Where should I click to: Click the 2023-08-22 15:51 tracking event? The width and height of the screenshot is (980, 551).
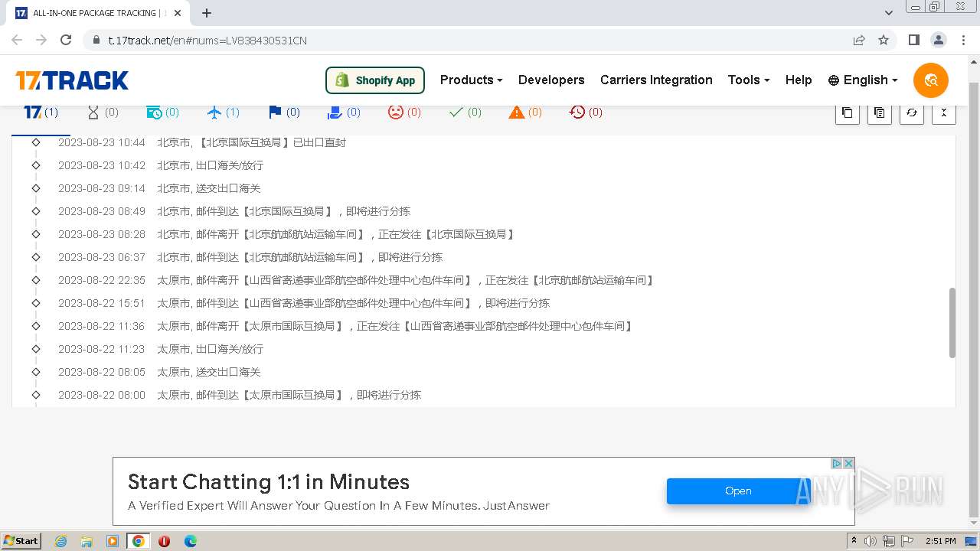click(x=304, y=303)
